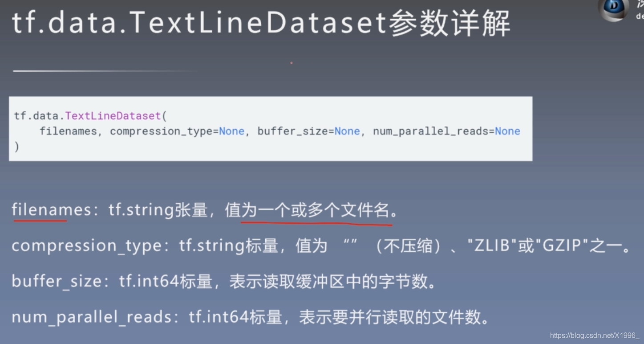The height and width of the screenshot is (344, 644).
Task: Click the underlined phrase "一个或多个文件名"
Action: coord(324,210)
